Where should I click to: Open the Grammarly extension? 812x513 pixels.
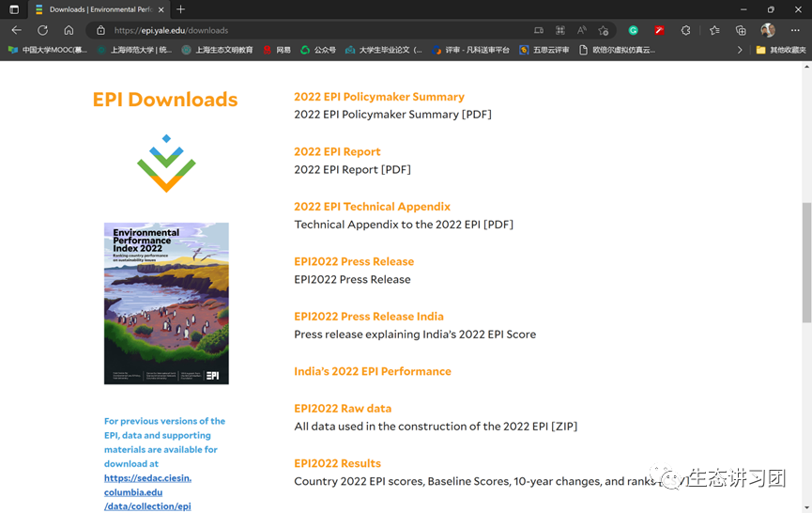click(634, 31)
